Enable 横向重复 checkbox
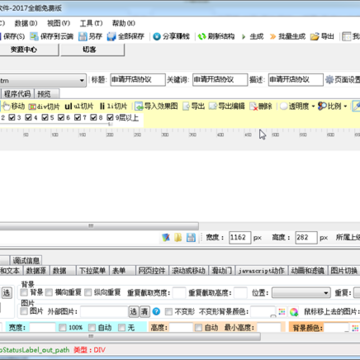The width and height of the screenshot is (360, 360). (x=49, y=293)
